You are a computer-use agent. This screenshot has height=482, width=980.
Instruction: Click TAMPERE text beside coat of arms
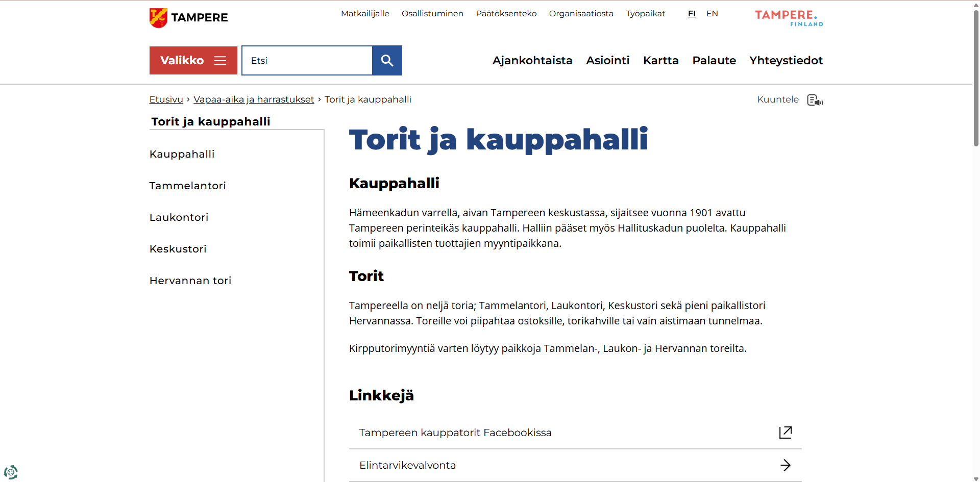pos(200,18)
